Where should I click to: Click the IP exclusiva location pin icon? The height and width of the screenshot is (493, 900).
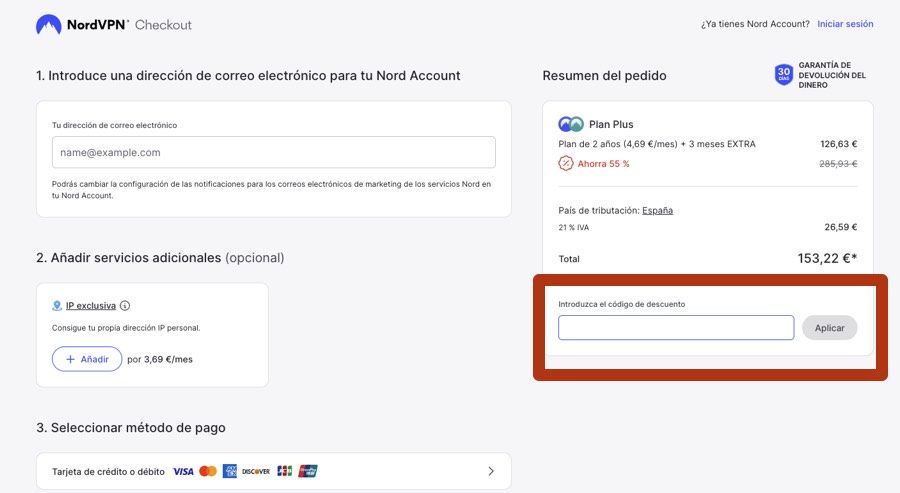[57, 305]
